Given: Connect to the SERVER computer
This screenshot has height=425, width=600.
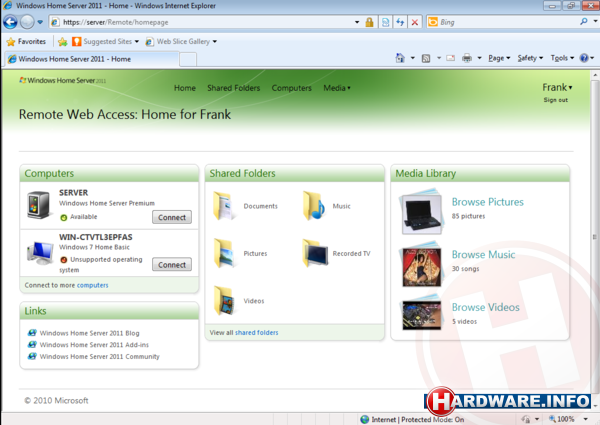Looking at the screenshot, I should 172,217.
